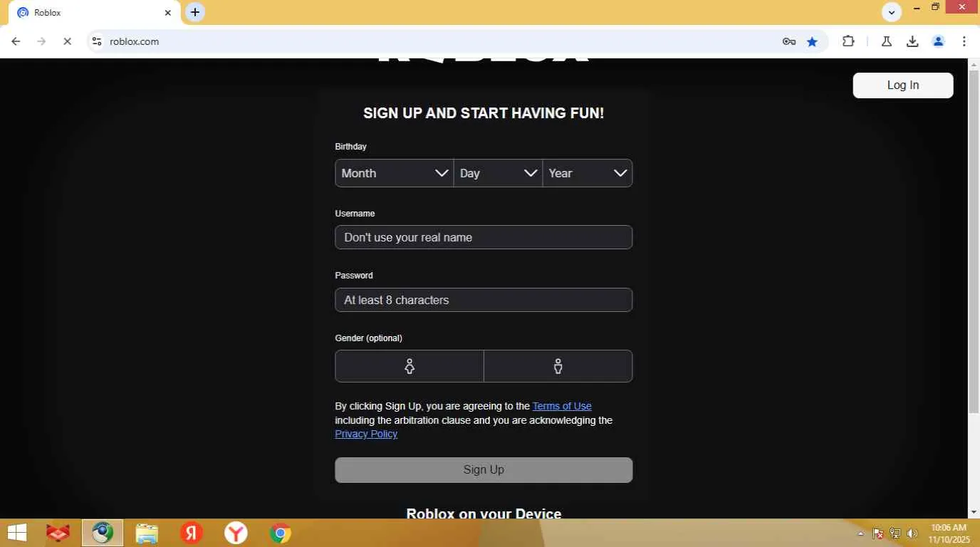980x547 pixels.
Task: Restore down the Chrome window
Action: pos(936,8)
